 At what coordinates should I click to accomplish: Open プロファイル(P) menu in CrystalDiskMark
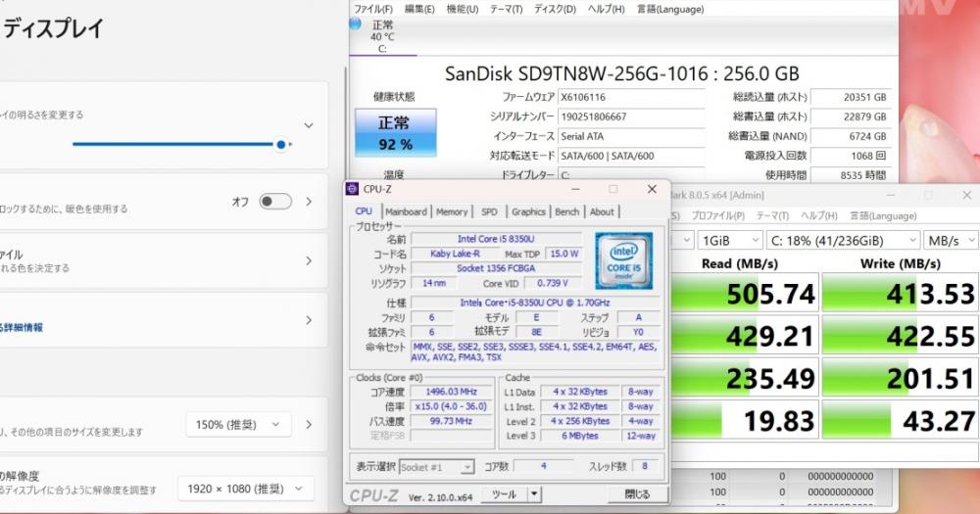point(717,215)
